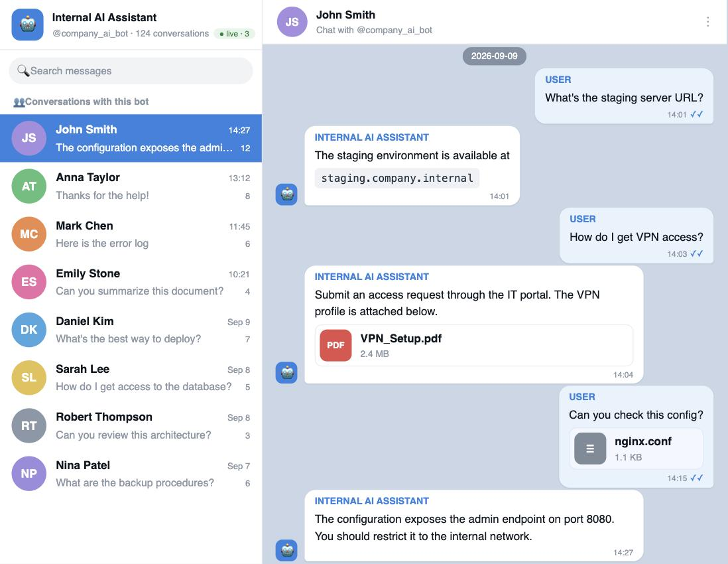Click Nina Patel's NP avatar
Image resolution: width=728 pixels, height=564 pixels.
tap(29, 473)
